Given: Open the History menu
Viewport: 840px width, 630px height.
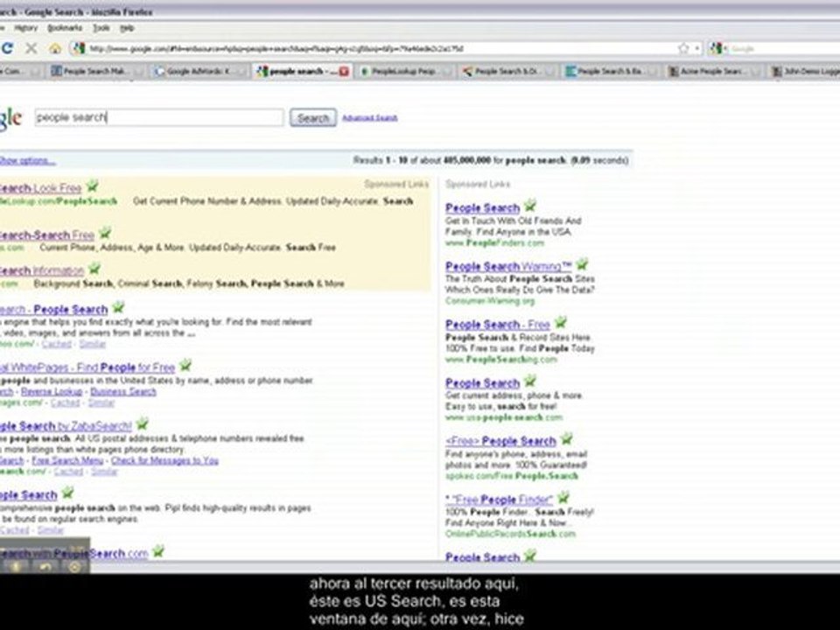Looking at the screenshot, I should click(25, 28).
